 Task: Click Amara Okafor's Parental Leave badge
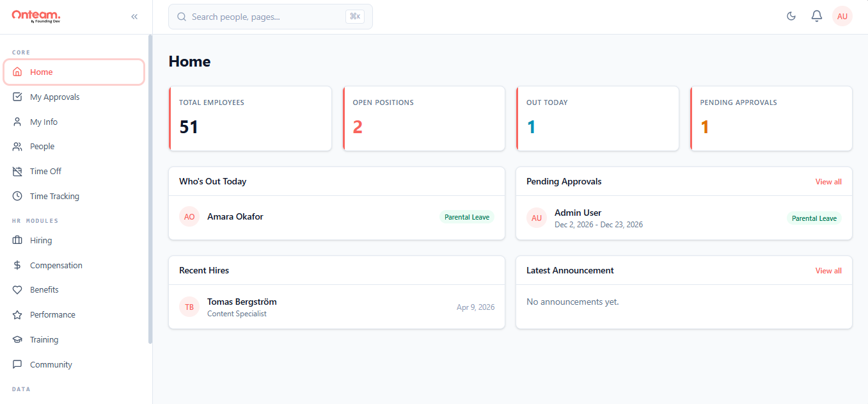point(467,218)
